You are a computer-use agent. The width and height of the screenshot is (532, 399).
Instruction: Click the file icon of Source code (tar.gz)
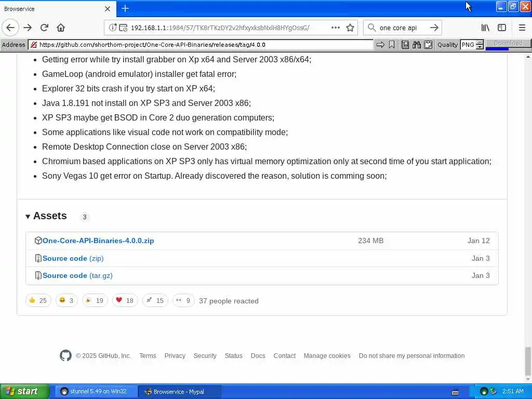click(x=38, y=275)
